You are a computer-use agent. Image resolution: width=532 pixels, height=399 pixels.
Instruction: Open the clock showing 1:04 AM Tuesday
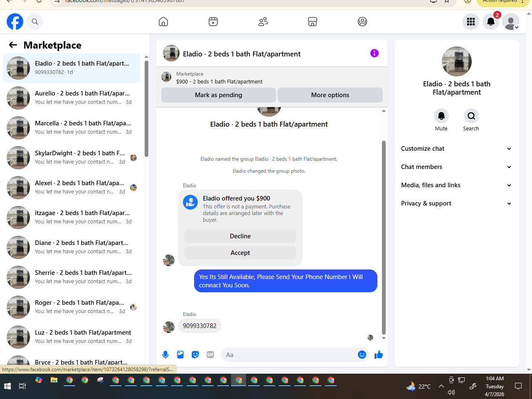495,386
